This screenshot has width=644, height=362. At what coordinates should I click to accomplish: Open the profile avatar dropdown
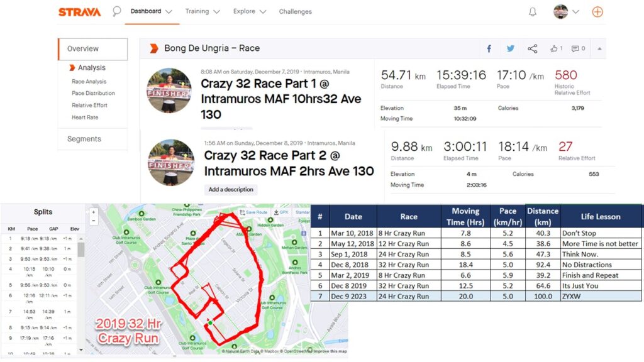click(565, 12)
